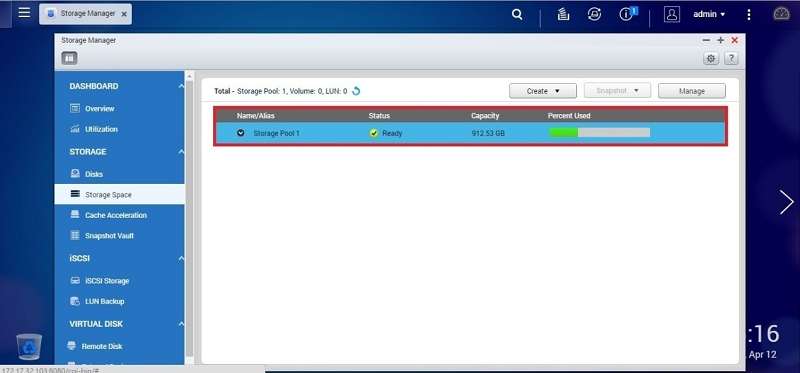Viewport: 800px width, 373px height.
Task: Open the Create dropdown button
Action: coord(543,91)
